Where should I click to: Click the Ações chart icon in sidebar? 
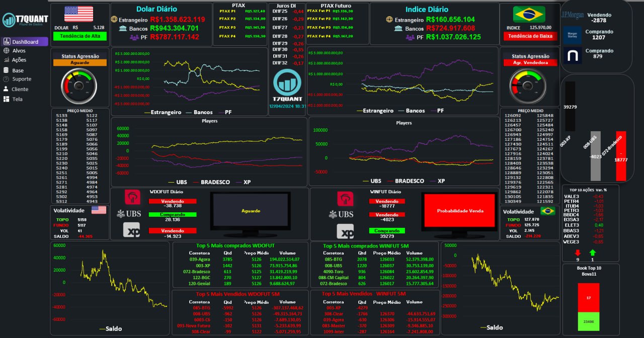[x=7, y=60]
